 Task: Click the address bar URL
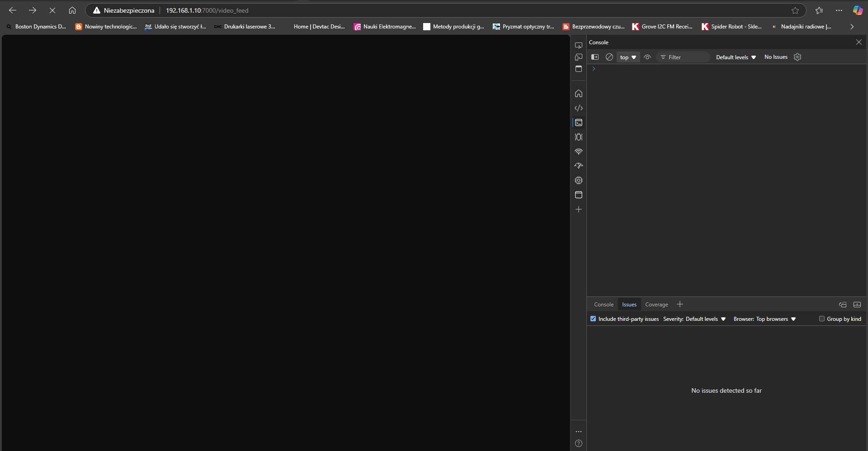[x=207, y=10]
